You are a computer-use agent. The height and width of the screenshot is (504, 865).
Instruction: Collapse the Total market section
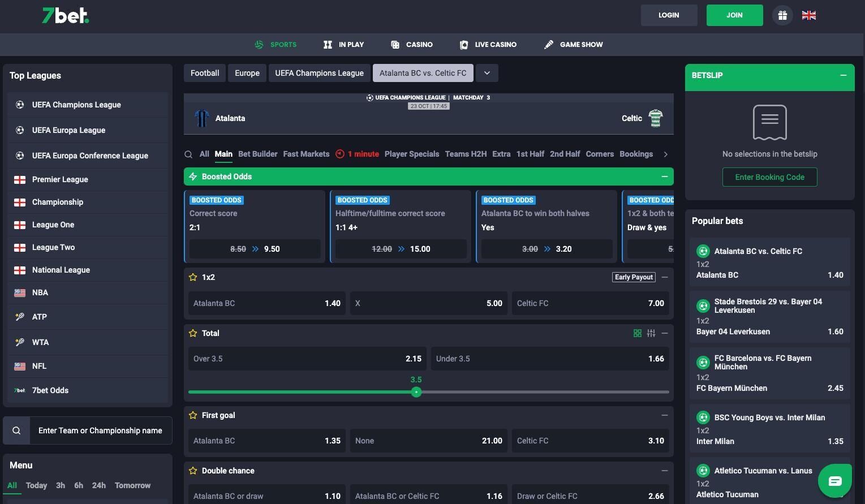(665, 333)
